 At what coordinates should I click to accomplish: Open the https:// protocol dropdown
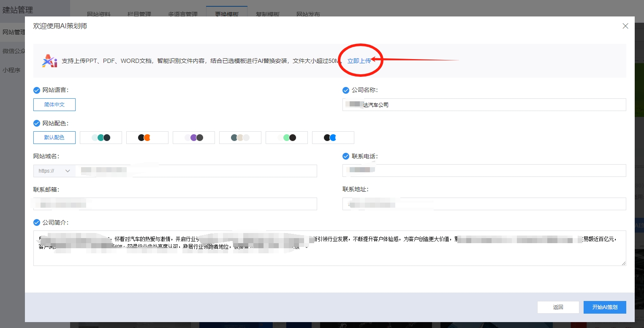[54, 171]
